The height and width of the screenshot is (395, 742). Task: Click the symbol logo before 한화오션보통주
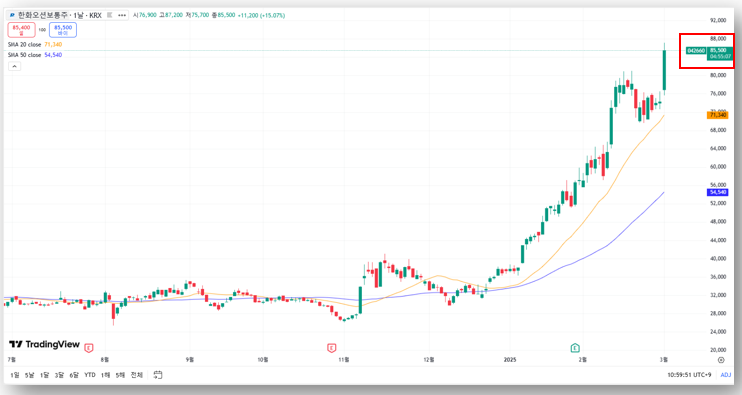tap(12, 15)
